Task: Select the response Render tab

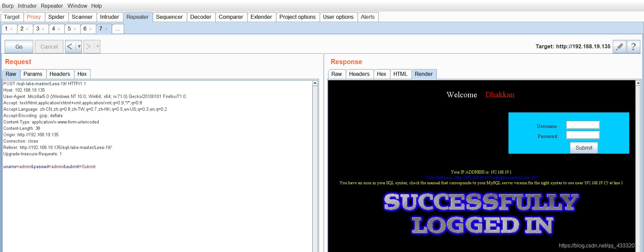Action: 424,74
